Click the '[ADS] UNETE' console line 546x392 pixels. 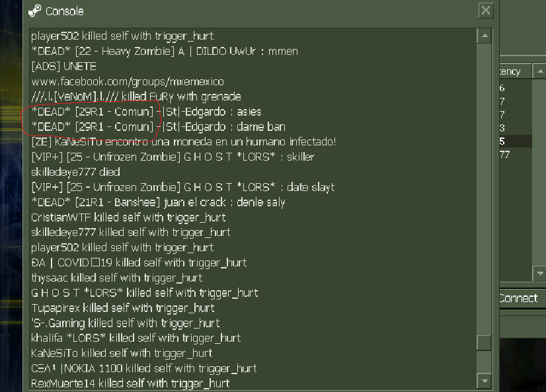pos(63,66)
